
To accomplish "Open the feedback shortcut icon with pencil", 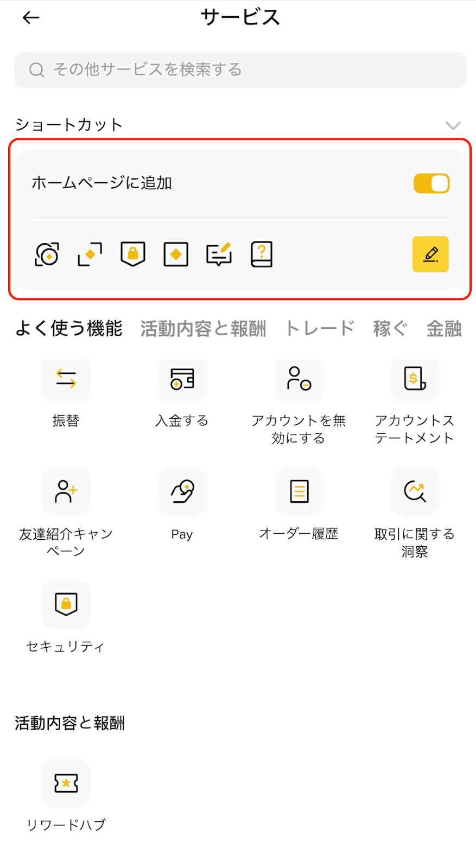I will (x=218, y=254).
